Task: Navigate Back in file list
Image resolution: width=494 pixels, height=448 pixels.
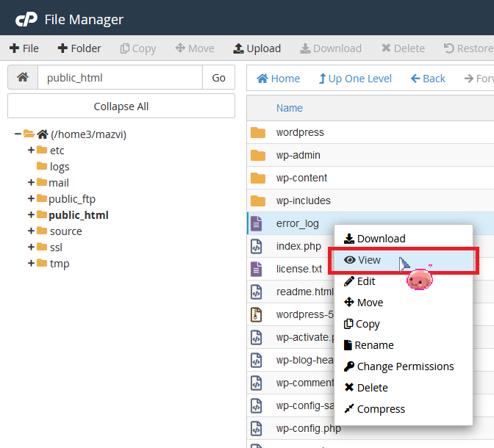Action: tap(428, 79)
